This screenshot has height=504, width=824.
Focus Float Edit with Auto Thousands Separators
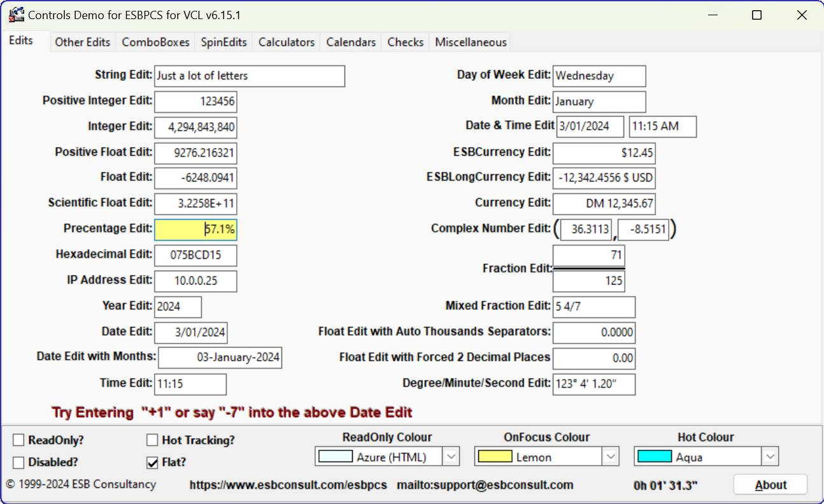[594, 332]
